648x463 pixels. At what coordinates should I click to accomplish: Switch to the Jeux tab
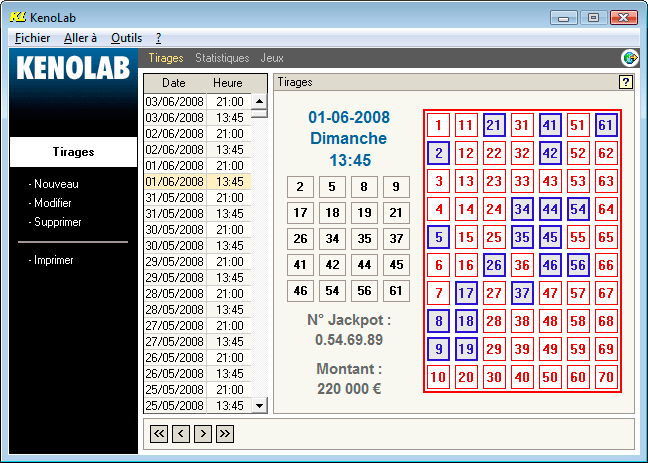272,58
